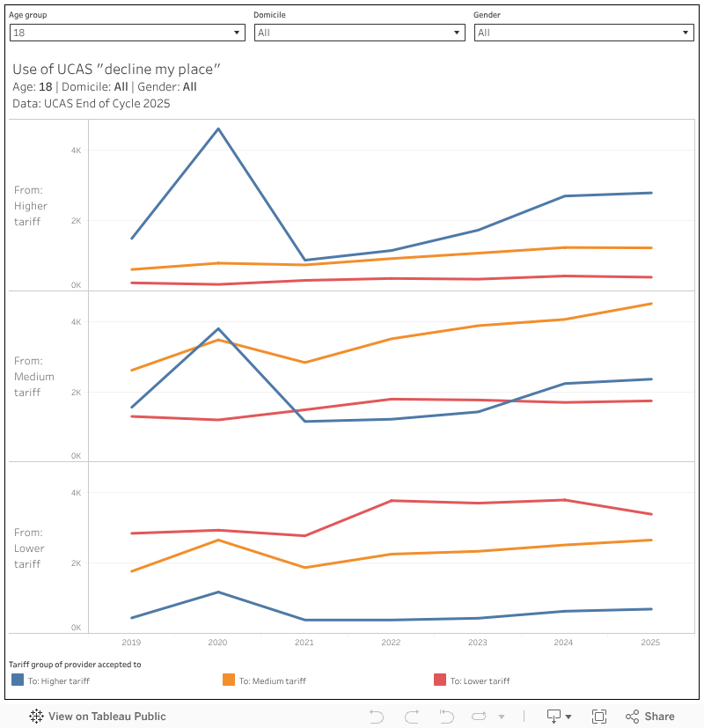This screenshot has width=704, height=728.
Task: Select the red Lower tariff color swatch
Action: [x=440, y=680]
